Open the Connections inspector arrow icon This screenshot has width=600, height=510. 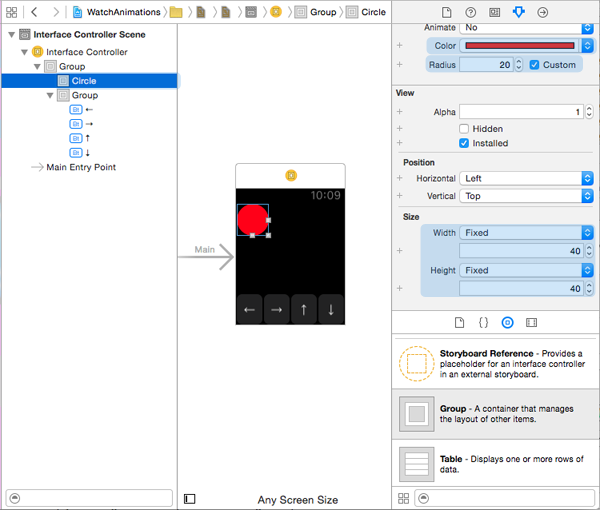click(542, 12)
